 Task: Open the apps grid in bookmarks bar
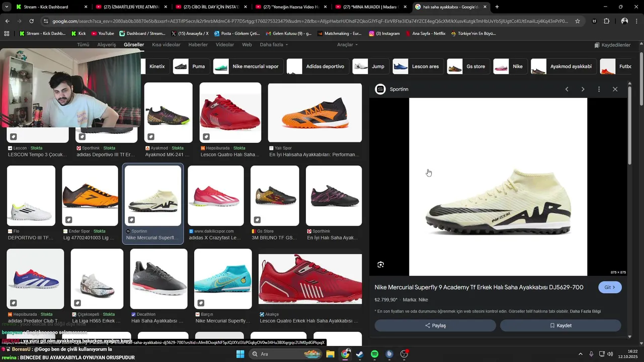pyautogui.click(x=7, y=34)
